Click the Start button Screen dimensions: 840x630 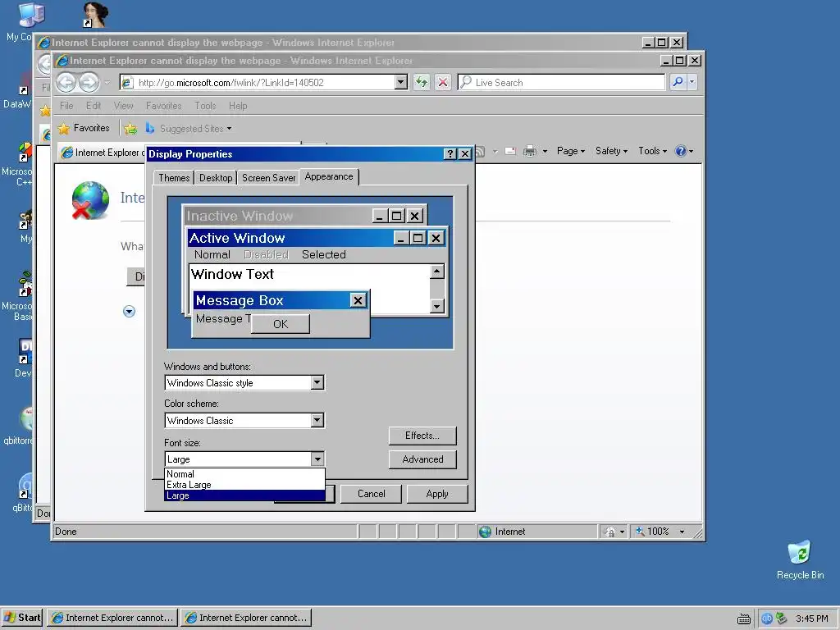(x=22, y=618)
